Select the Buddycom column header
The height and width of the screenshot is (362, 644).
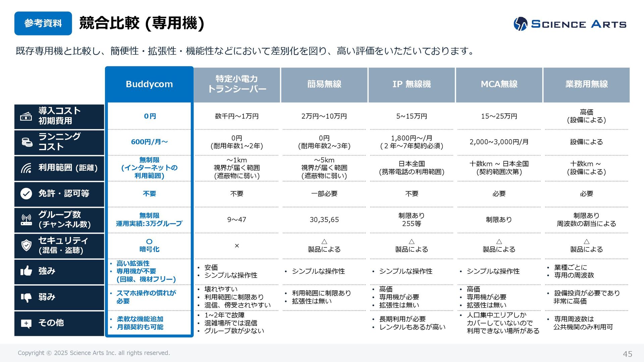pyautogui.click(x=149, y=84)
